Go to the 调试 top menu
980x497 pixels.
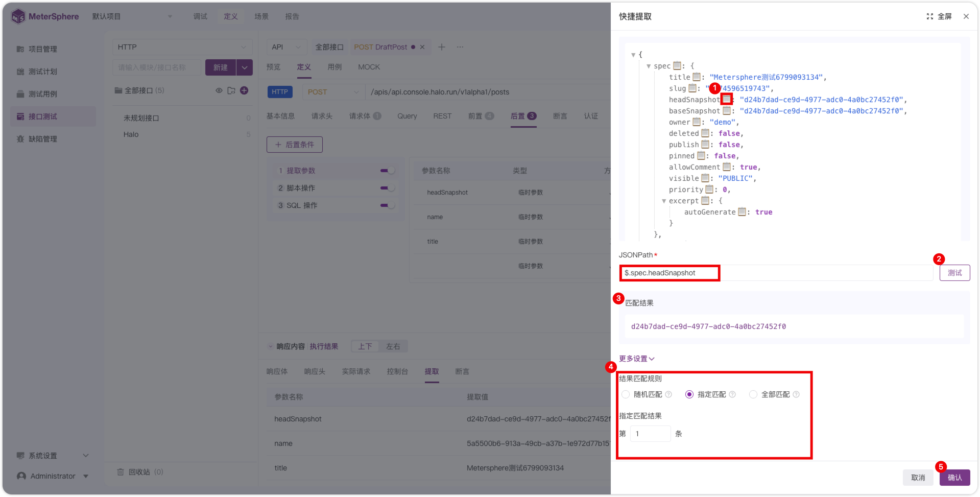[200, 16]
